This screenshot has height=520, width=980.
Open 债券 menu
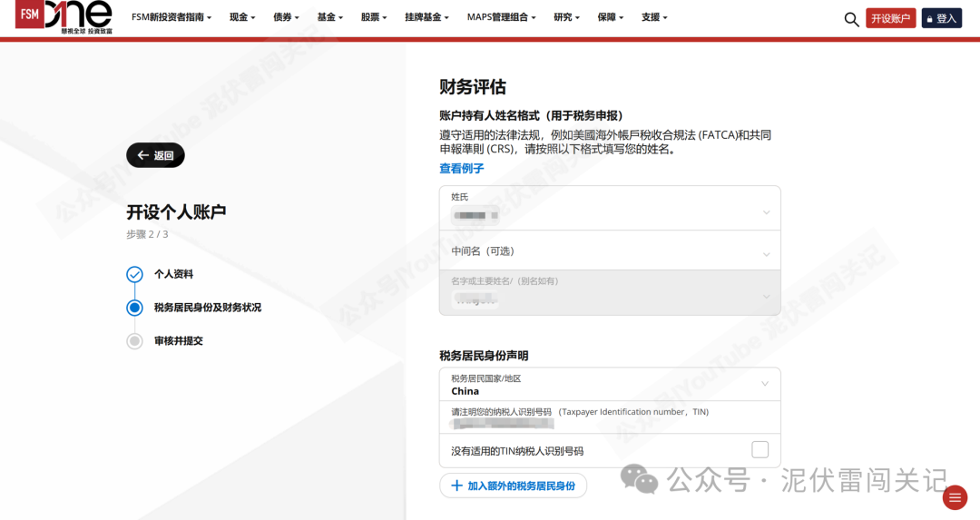[286, 17]
